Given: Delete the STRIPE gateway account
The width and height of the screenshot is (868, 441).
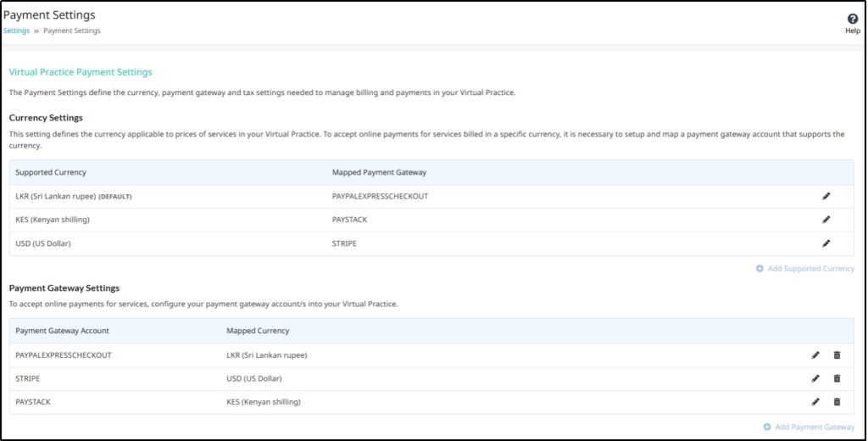Looking at the screenshot, I should [x=837, y=378].
